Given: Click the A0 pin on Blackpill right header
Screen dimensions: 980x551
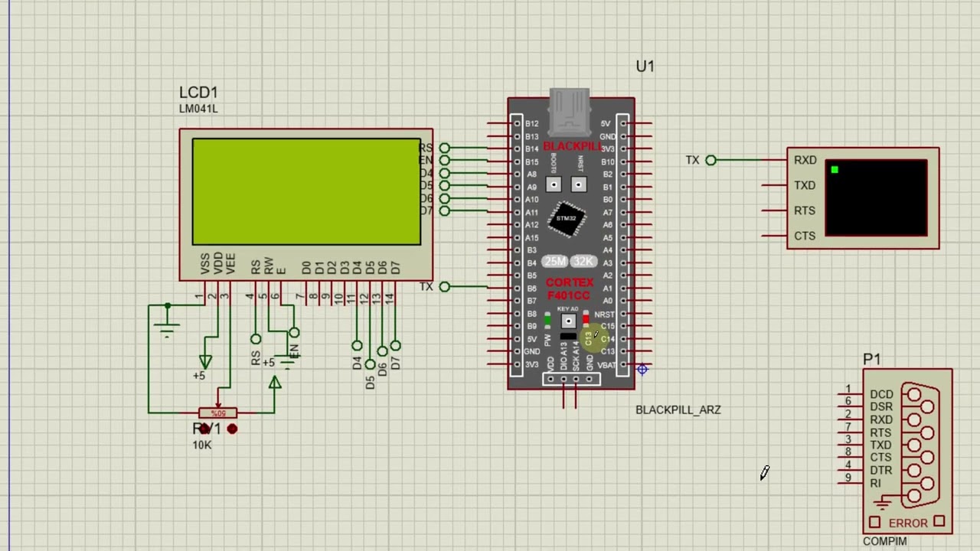Looking at the screenshot, I should point(608,301).
